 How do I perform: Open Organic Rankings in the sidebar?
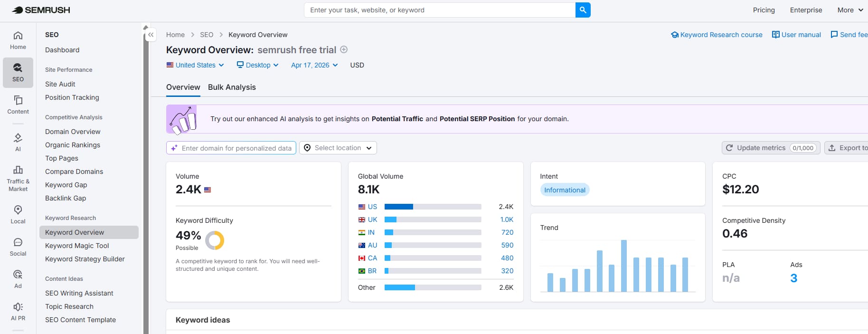coord(73,145)
